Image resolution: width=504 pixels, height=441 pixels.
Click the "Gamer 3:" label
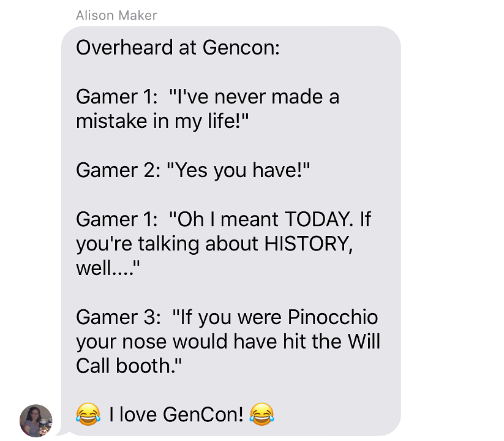118,317
